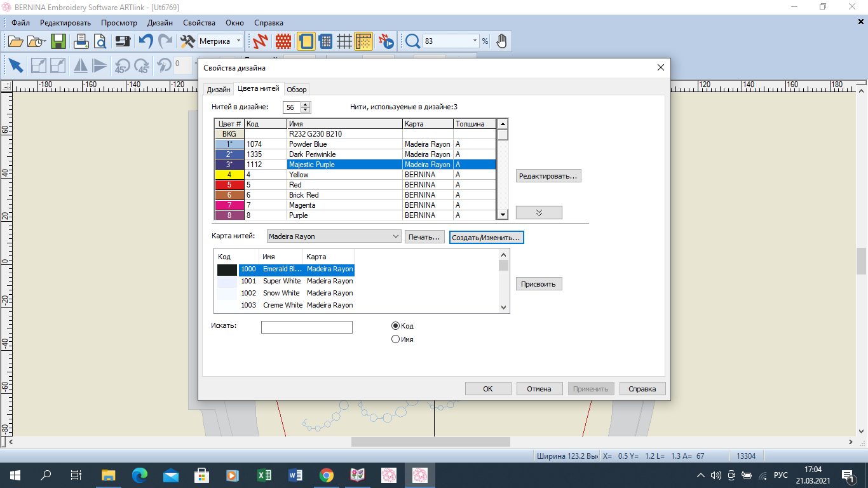
Task: Toggle the highlighted Show Hoop icon
Action: coord(306,42)
